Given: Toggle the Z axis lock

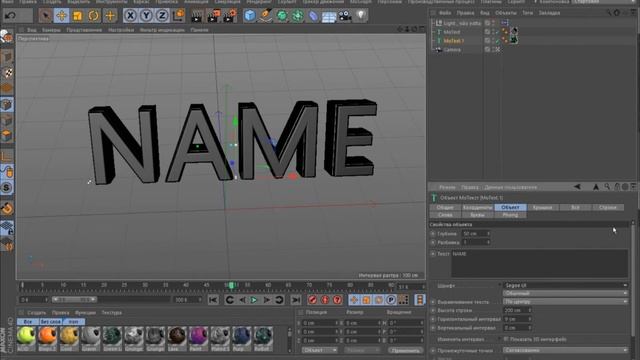Looking at the screenshot, I should pos(162,16).
